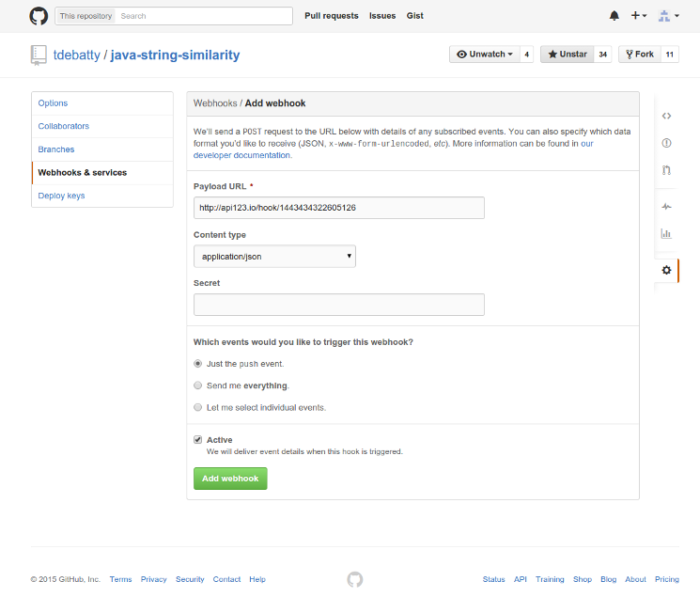The height and width of the screenshot is (613, 700).
Task: Open the Pull requests icon in right sidebar
Action: (x=666, y=170)
